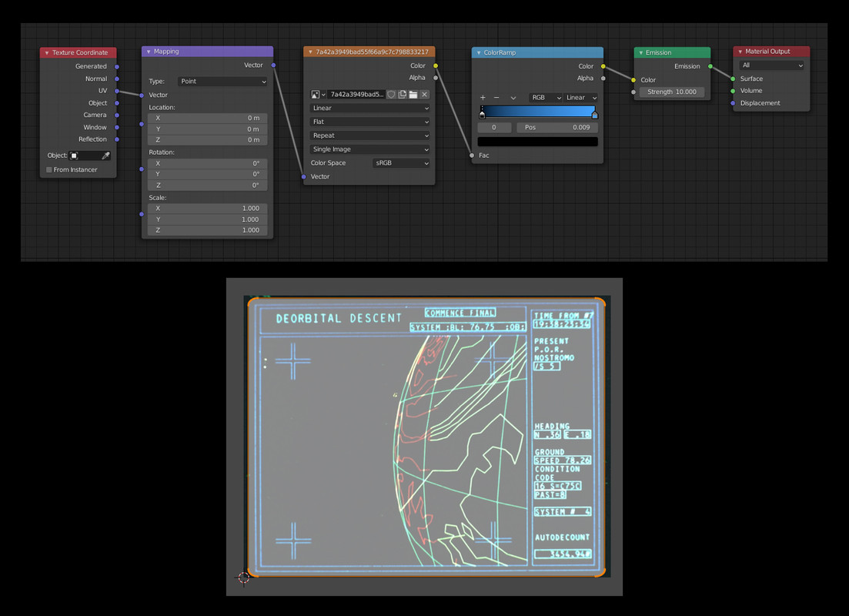The height and width of the screenshot is (616, 849).
Task: Collapse the Material Output node
Action: pyautogui.click(x=740, y=52)
